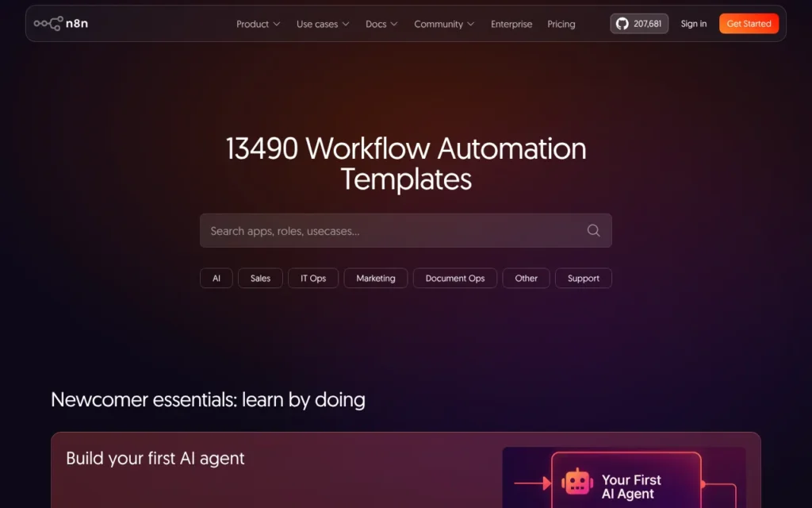Viewport: 812px width, 508px height.
Task: Select the Marketing category chip
Action: 375,279
